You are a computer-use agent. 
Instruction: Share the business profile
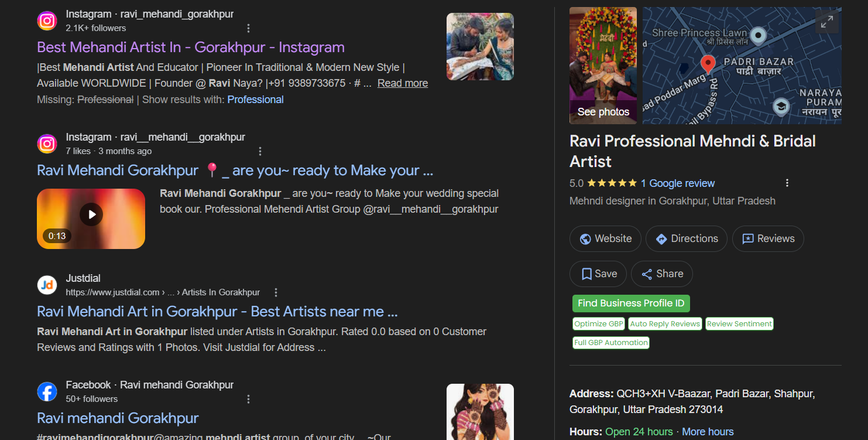click(662, 274)
